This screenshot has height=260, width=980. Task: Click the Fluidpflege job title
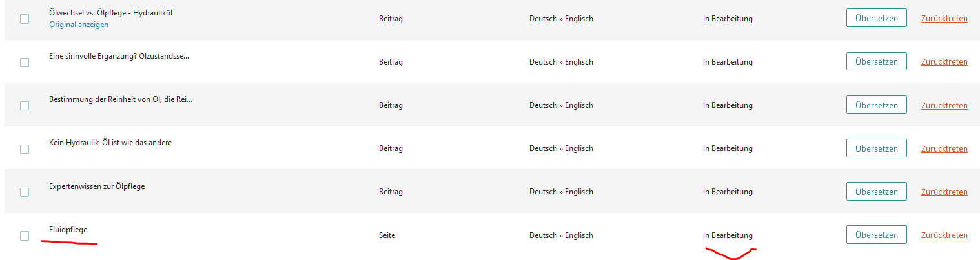[x=68, y=230]
